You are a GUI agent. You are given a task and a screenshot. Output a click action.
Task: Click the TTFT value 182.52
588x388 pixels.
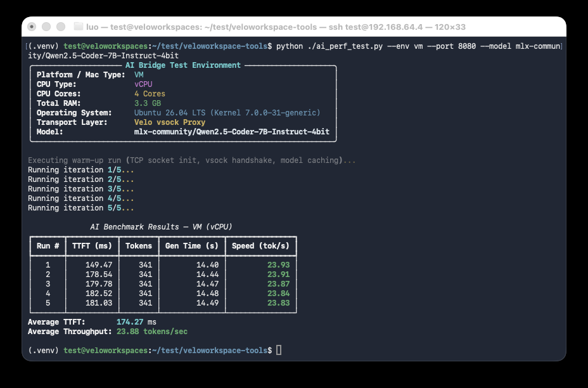click(x=99, y=294)
